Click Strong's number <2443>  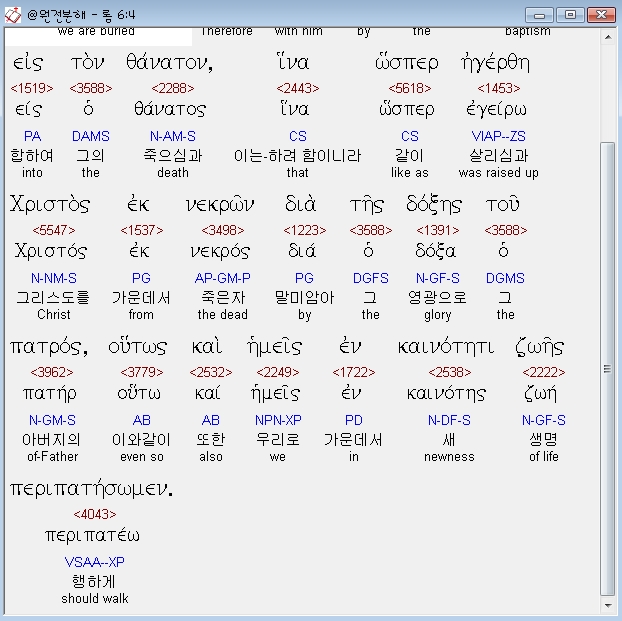298,88
